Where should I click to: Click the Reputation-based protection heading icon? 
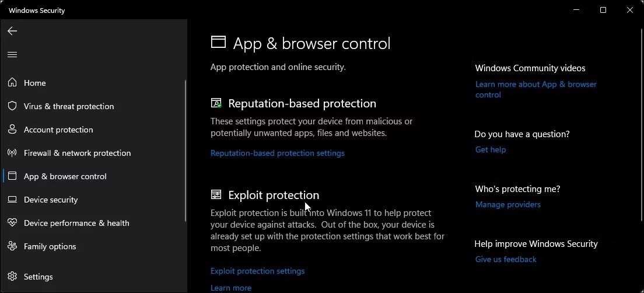click(216, 103)
